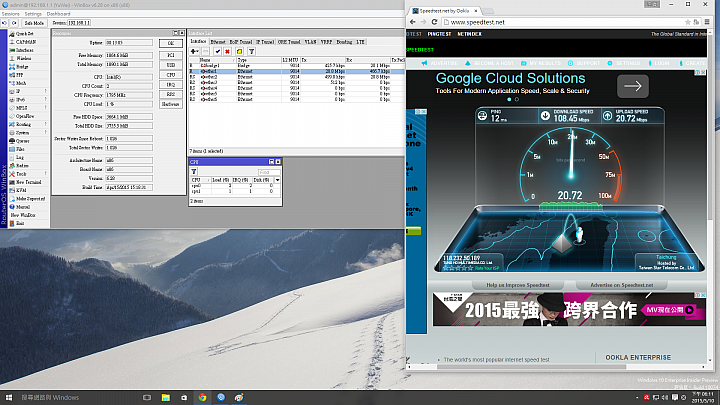Click the Hardware button in Resources
Viewport: 720px width, 405px height.
pyautogui.click(x=171, y=104)
